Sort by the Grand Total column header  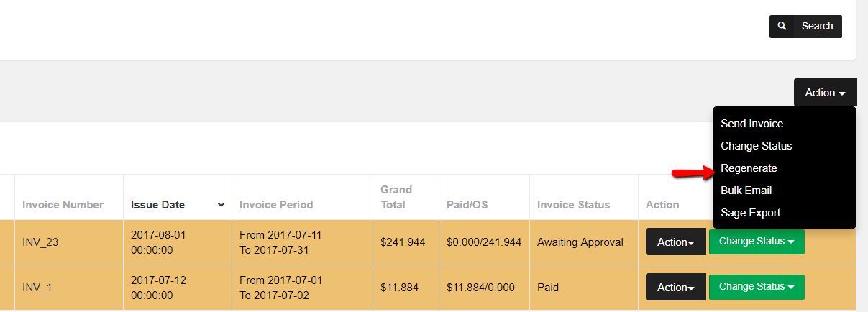(x=396, y=197)
